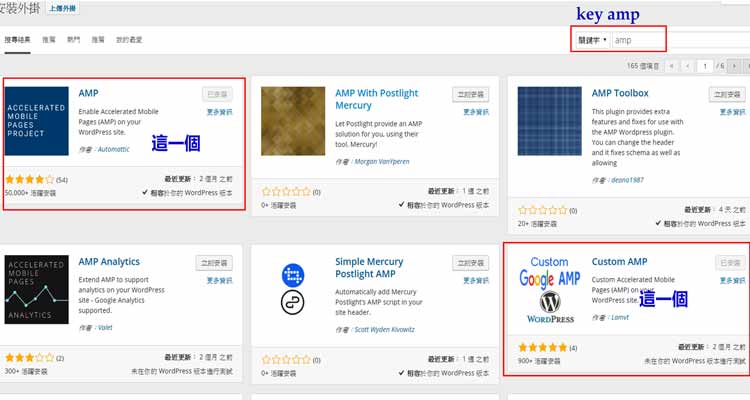The height and width of the screenshot is (400, 750).
Task: Click the current page number field
Action: [705, 66]
